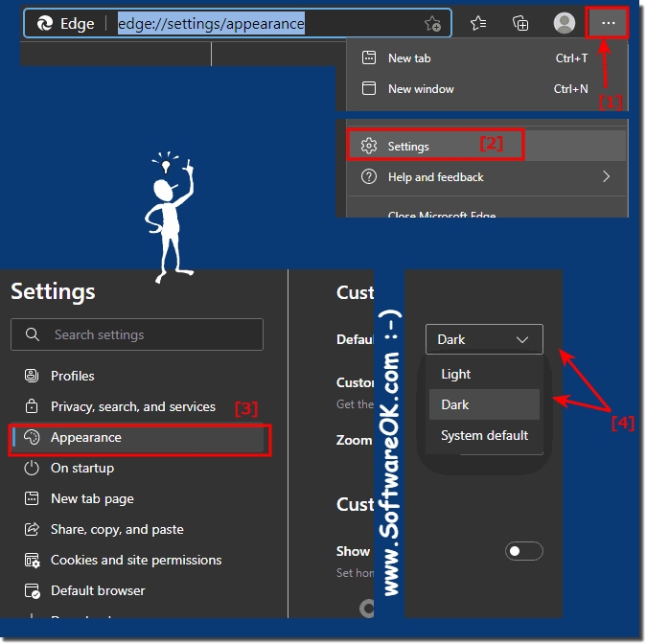Select New tab from the menu

pyautogui.click(x=487, y=57)
